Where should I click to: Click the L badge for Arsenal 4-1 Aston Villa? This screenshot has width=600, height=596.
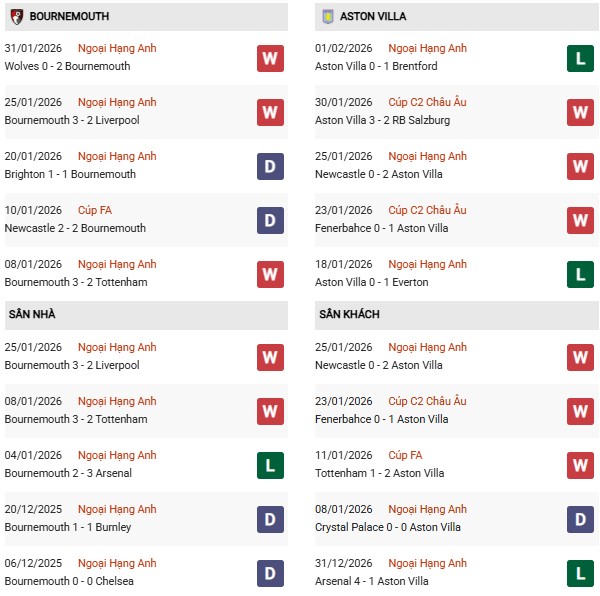[580, 573]
